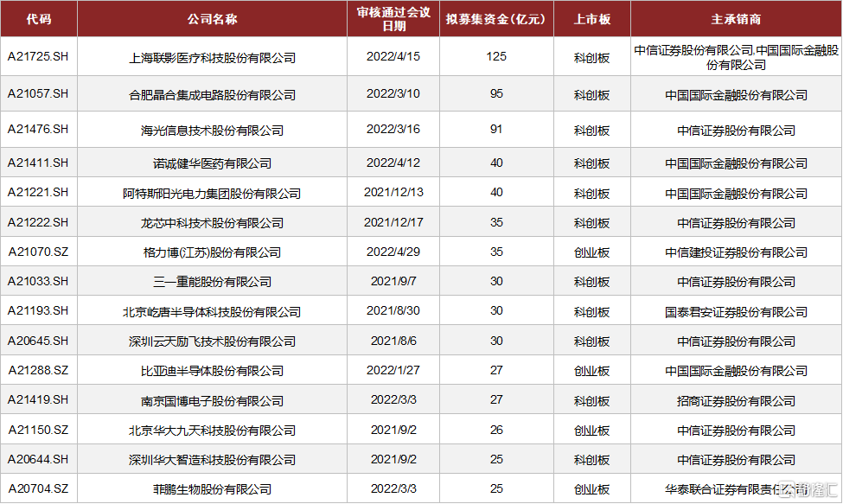The width and height of the screenshot is (843, 504).
Task: Click the 代码 column header
Action: pyautogui.click(x=39, y=19)
